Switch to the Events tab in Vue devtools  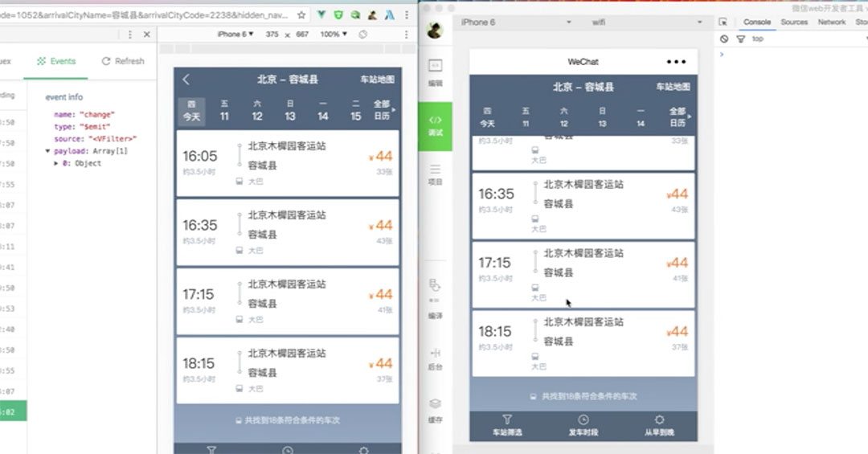(56, 61)
